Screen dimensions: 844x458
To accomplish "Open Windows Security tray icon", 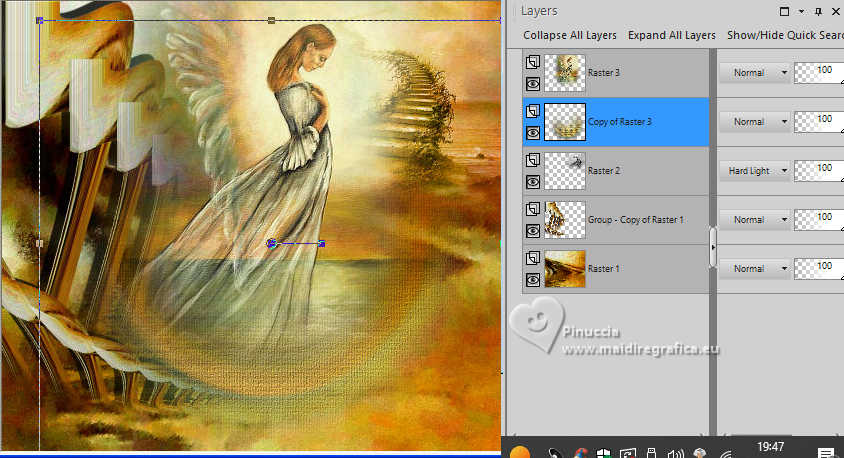I will click(604, 453).
